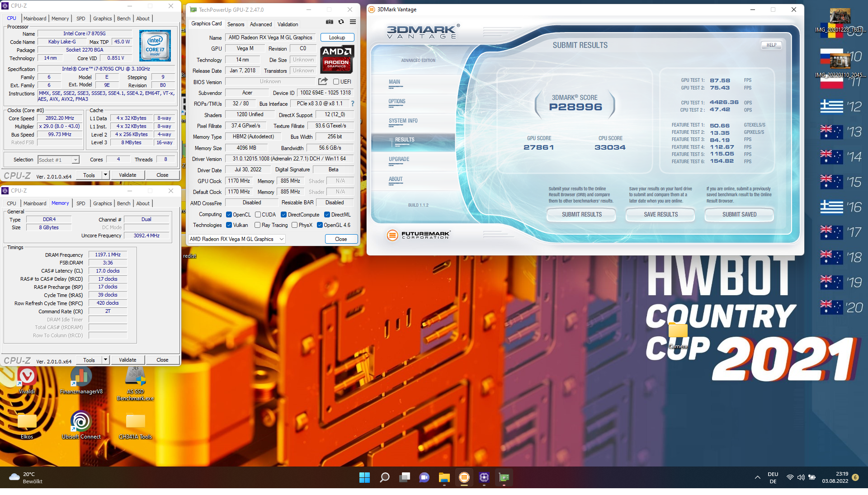Toggle the Ray Tracing checkbox

(x=257, y=225)
